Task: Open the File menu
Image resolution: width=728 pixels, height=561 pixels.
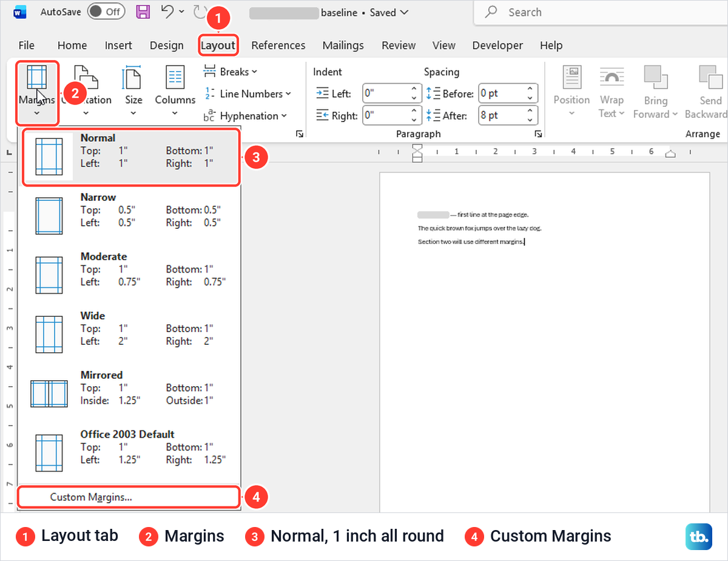Action: click(x=27, y=45)
